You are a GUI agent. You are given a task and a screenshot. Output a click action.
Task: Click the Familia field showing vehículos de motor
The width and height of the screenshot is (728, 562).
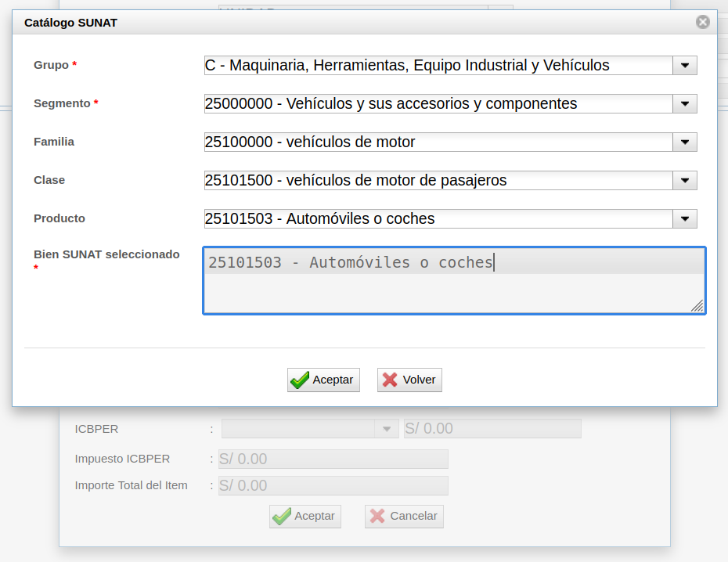coord(437,142)
